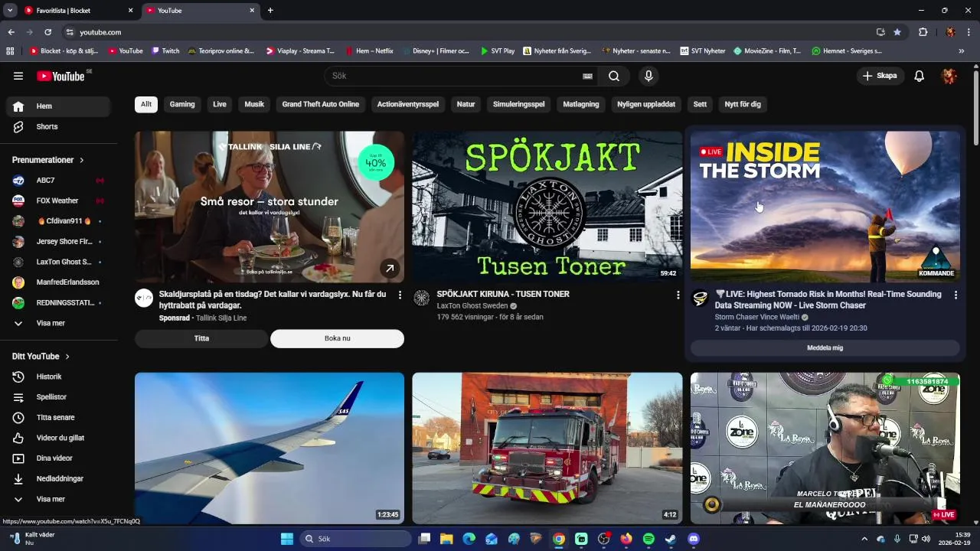Open the fire truck video thumbnail
980x551 pixels.
pos(547,448)
